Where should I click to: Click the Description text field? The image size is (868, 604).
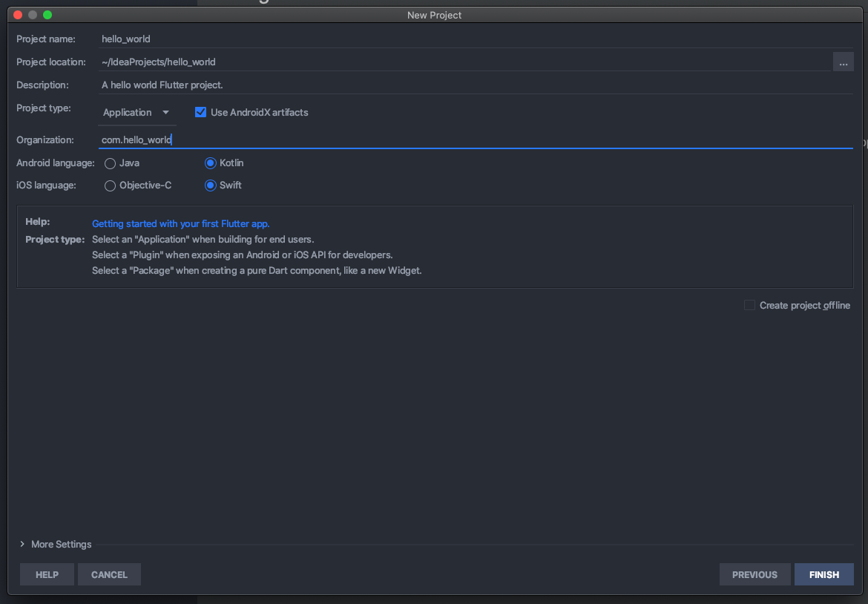tap(475, 85)
